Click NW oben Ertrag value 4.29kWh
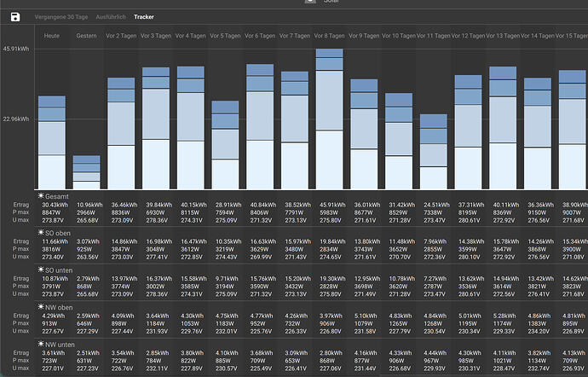Image resolution: width=588 pixels, height=377 pixels. tap(53, 316)
